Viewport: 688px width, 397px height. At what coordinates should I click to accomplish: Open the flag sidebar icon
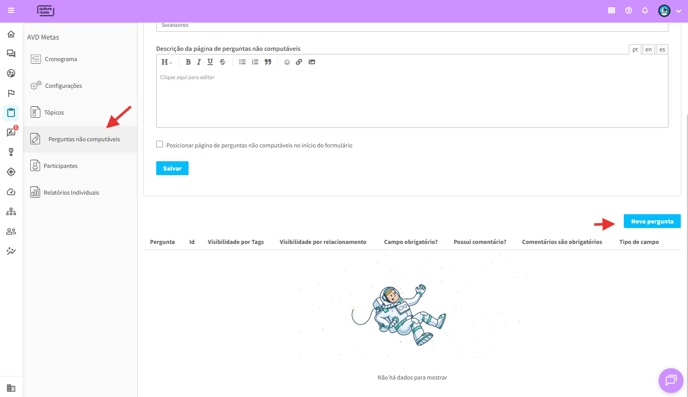point(11,93)
